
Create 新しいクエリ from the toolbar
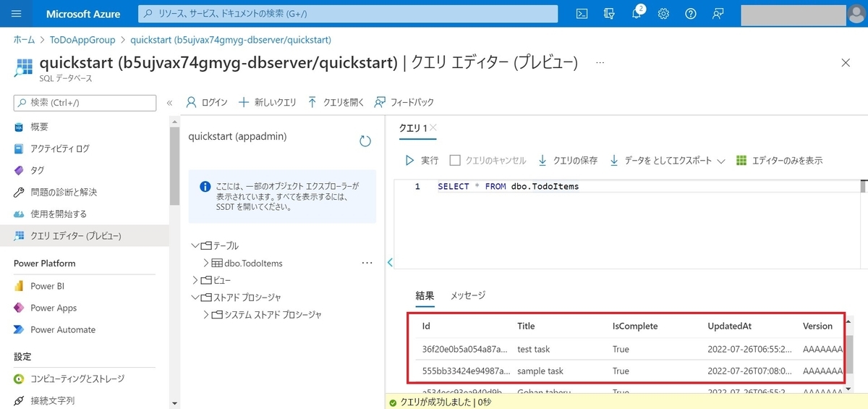268,102
